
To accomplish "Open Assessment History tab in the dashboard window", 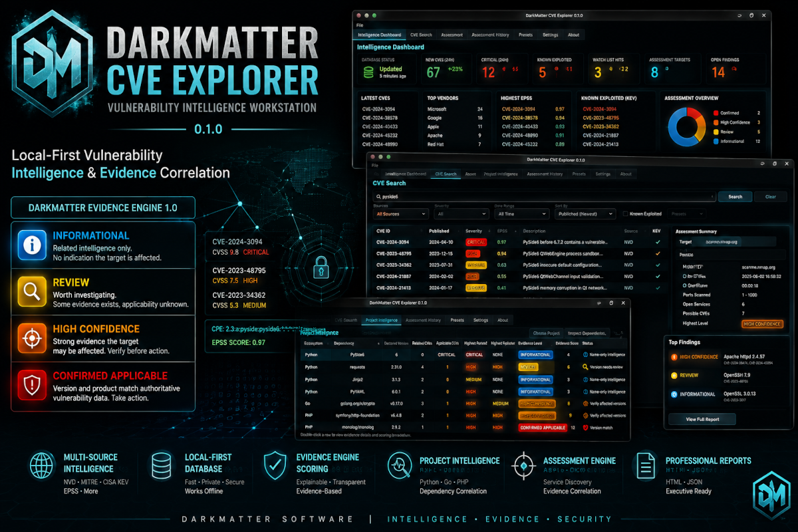I will [490, 35].
